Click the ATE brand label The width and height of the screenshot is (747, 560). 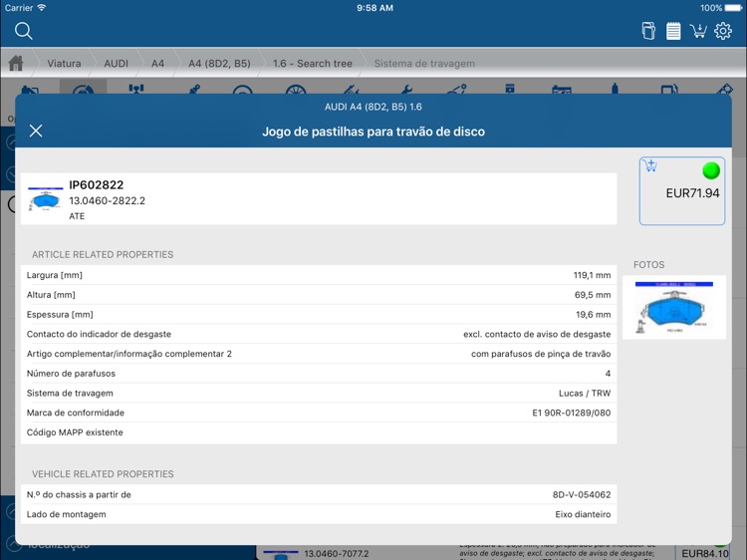point(77,216)
